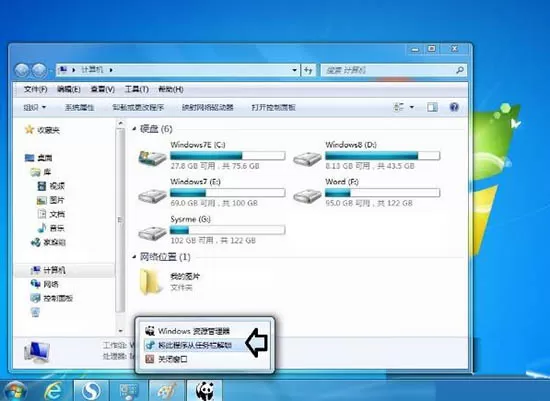Select Windows8 (D:) drive icon
Viewport: 550px width, 401px height.
point(307,158)
